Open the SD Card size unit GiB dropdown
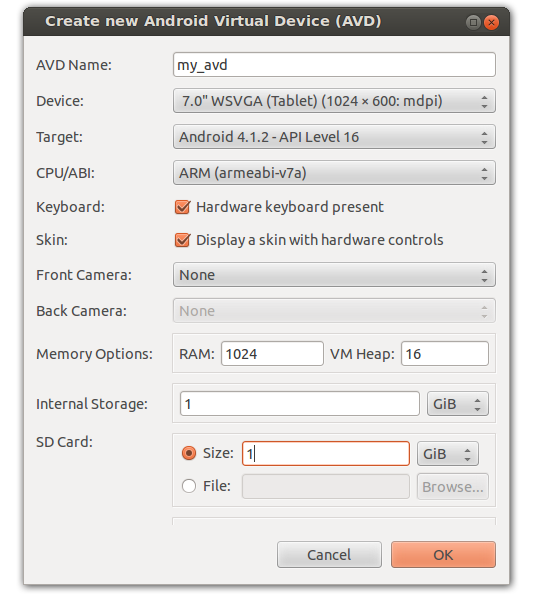 click(448, 454)
